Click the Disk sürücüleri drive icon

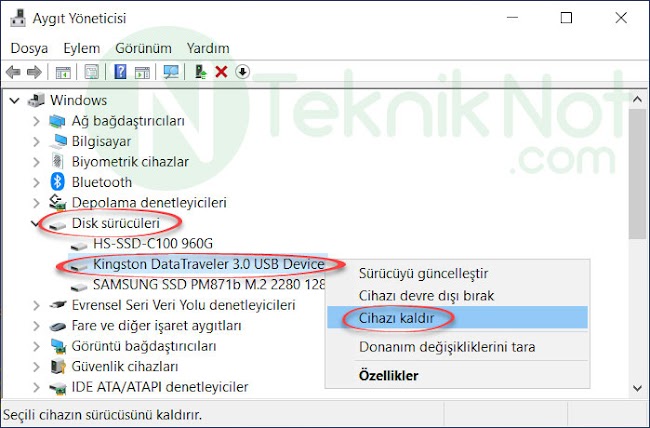[x=57, y=225]
